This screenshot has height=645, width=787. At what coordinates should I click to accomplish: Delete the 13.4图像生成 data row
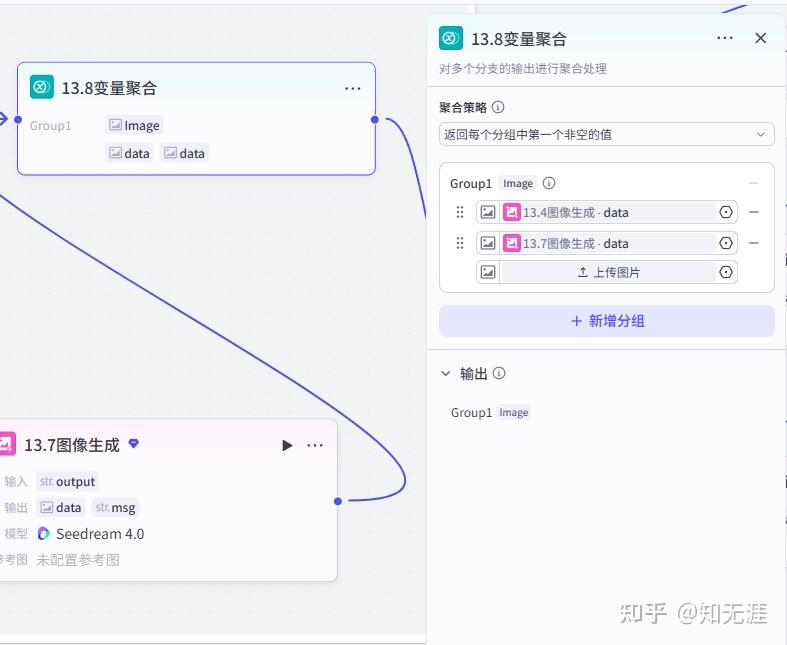click(753, 212)
